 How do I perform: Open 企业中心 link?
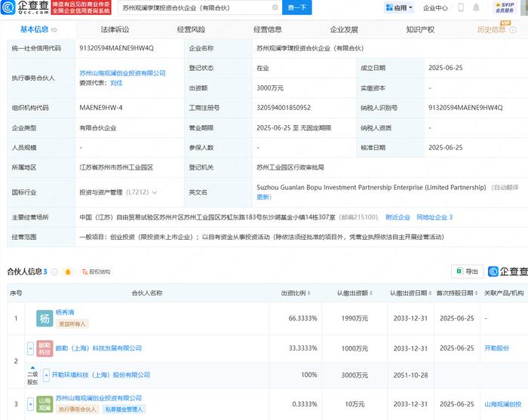(x=435, y=8)
